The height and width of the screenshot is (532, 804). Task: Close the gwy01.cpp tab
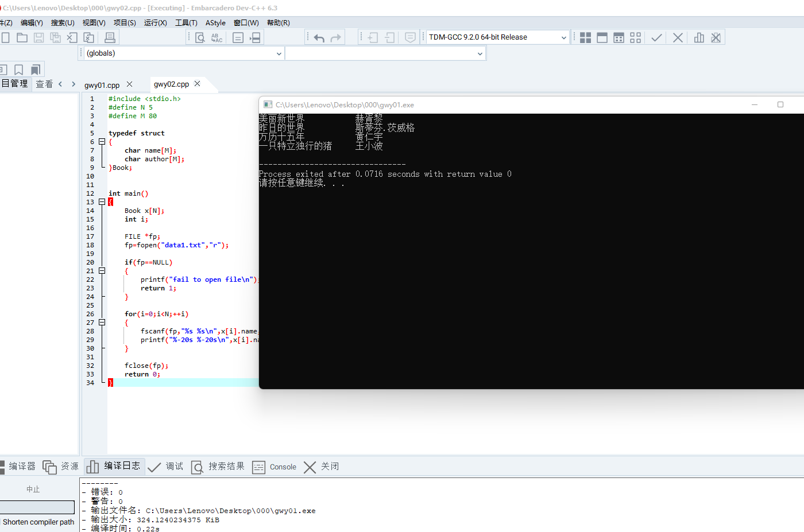click(x=129, y=84)
